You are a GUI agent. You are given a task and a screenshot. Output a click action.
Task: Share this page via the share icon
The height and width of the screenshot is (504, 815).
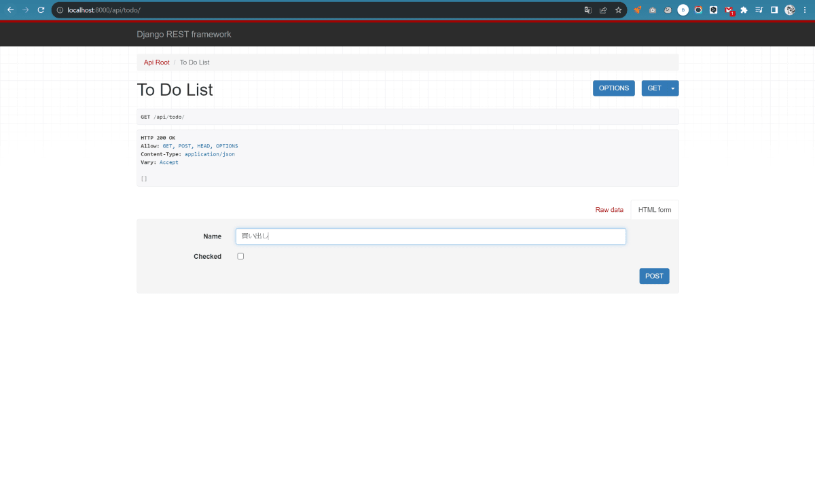[603, 10]
